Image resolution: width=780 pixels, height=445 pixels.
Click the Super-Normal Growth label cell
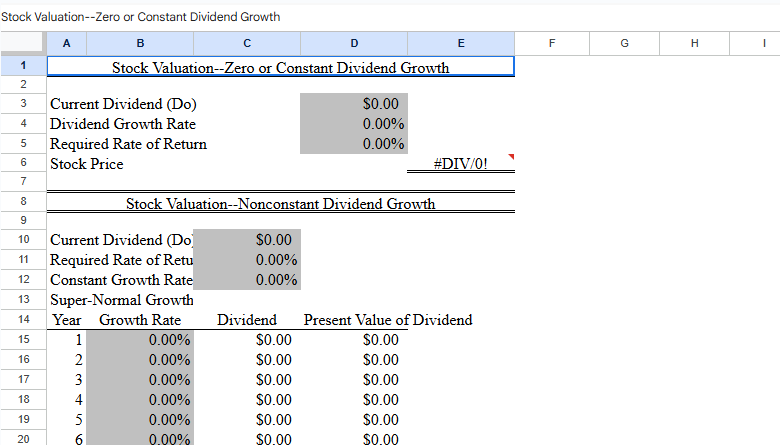(121, 300)
